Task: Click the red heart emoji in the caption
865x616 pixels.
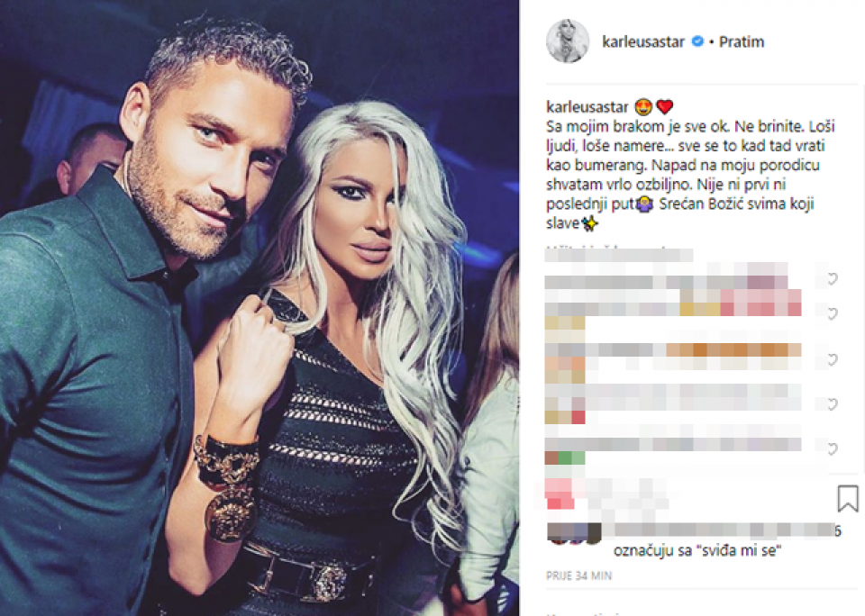Action: point(664,106)
